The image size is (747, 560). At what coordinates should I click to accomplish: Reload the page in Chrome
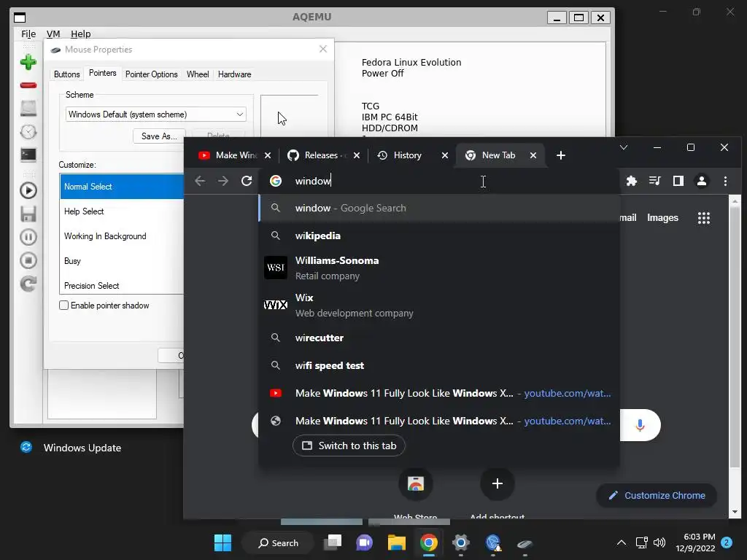pos(247,181)
